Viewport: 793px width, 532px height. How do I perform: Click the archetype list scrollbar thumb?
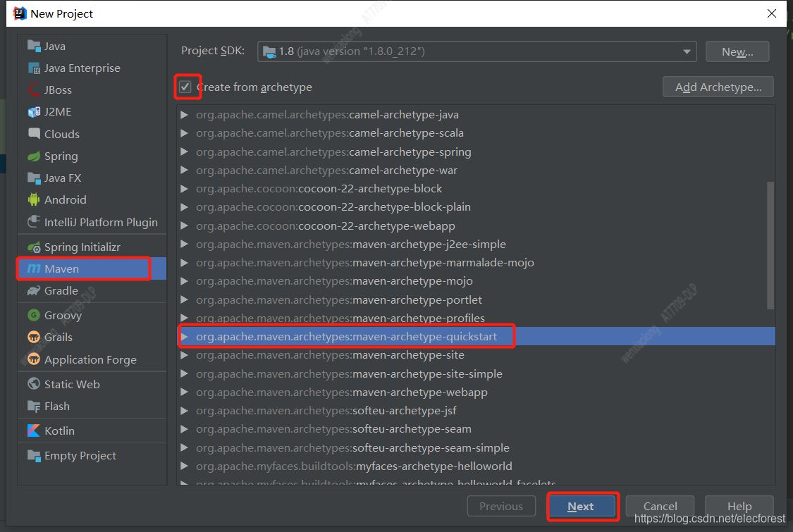coord(770,245)
